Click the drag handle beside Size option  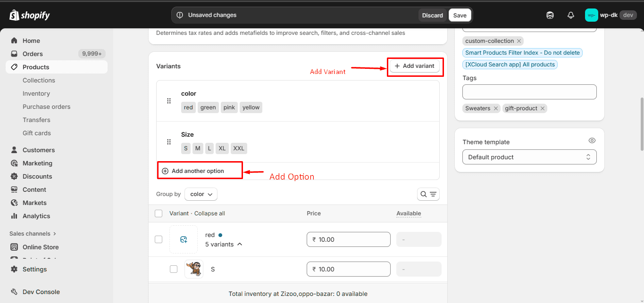coord(169,142)
